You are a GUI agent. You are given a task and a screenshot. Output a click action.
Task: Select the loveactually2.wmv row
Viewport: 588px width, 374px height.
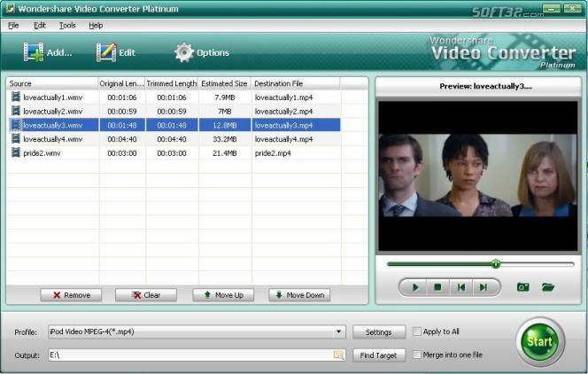click(x=174, y=111)
